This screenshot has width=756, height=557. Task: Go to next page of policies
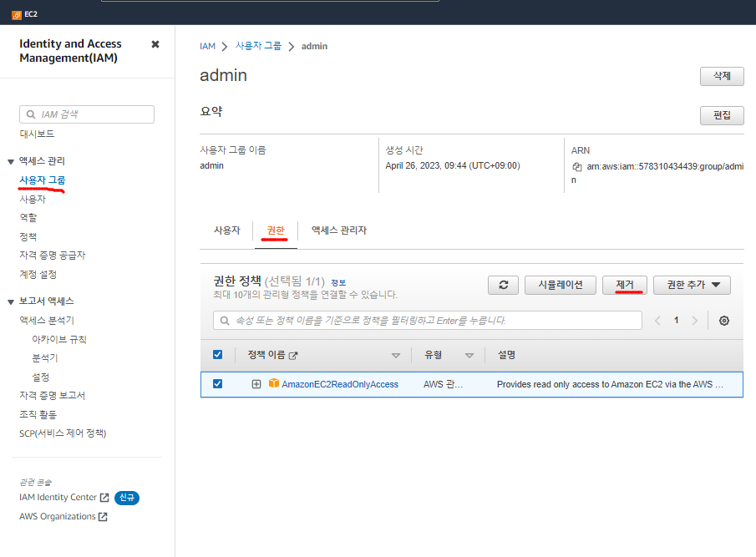[694, 321]
